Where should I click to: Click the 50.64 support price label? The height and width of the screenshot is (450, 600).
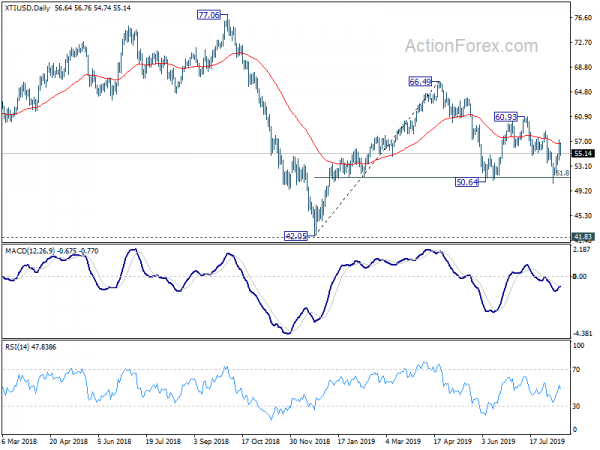(x=467, y=182)
